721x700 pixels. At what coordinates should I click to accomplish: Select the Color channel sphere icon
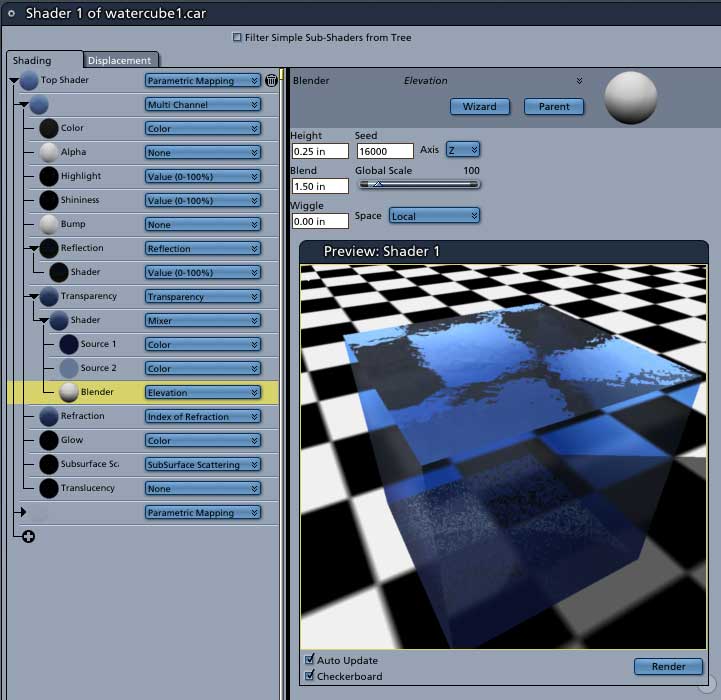(x=49, y=128)
